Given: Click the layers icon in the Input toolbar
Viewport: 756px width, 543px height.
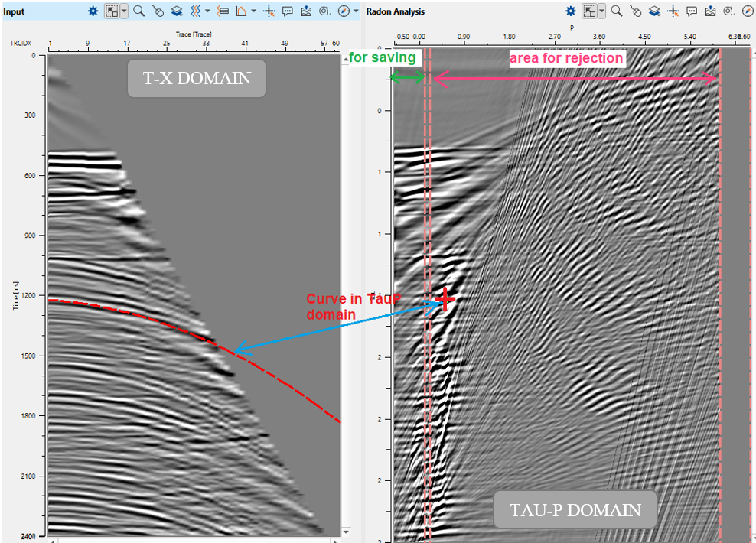Looking at the screenshot, I should 177,11.
